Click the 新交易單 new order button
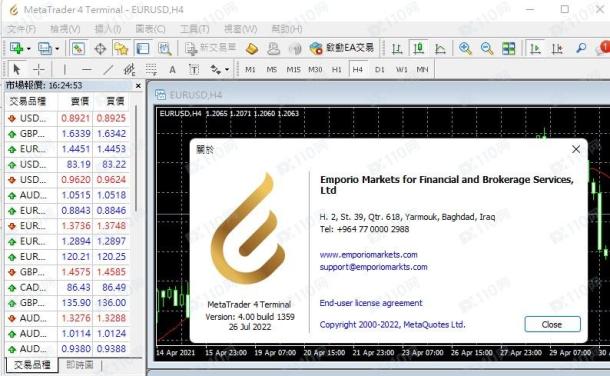This screenshot has width=610, height=376. click(210, 48)
